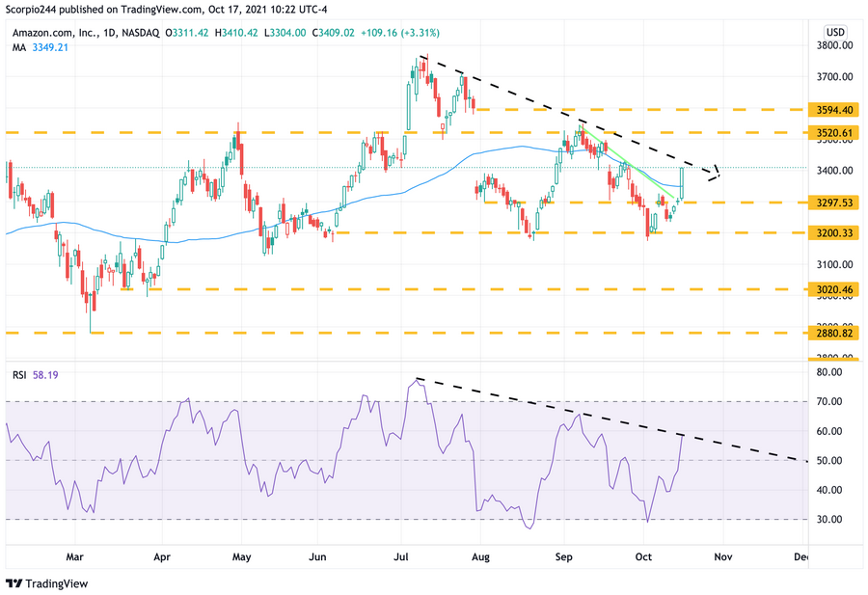Click the low price L3304.00 value
Viewport: 868px width, 595px height.
285,33
